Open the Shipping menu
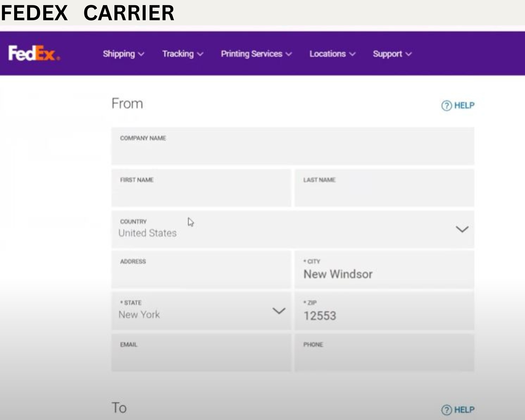Screen dimensions: 525x420 click(123, 54)
